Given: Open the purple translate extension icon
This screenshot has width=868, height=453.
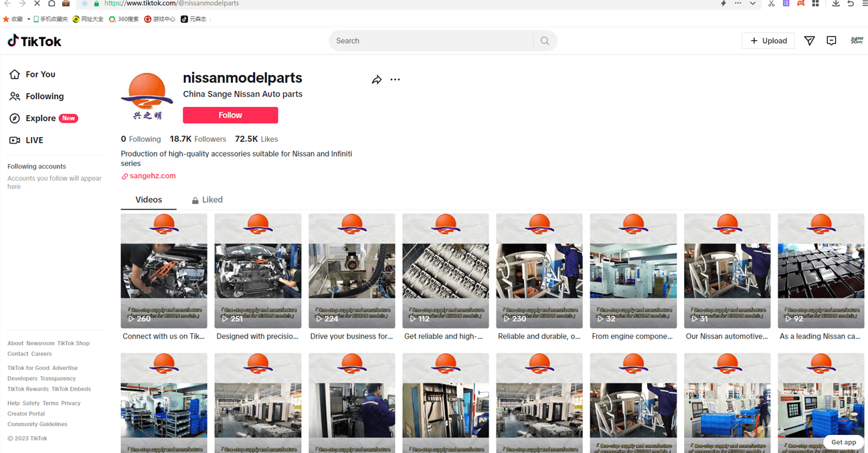Looking at the screenshot, I should [x=786, y=3].
